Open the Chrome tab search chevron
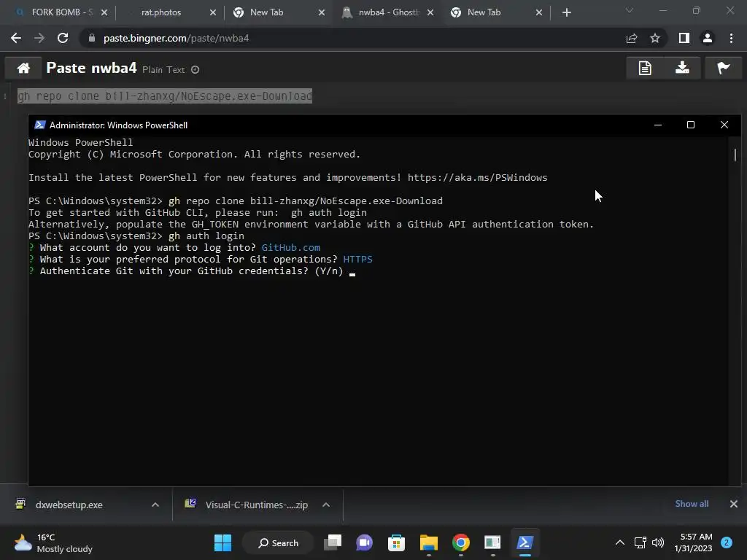This screenshot has width=747, height=560. (630, 10)
